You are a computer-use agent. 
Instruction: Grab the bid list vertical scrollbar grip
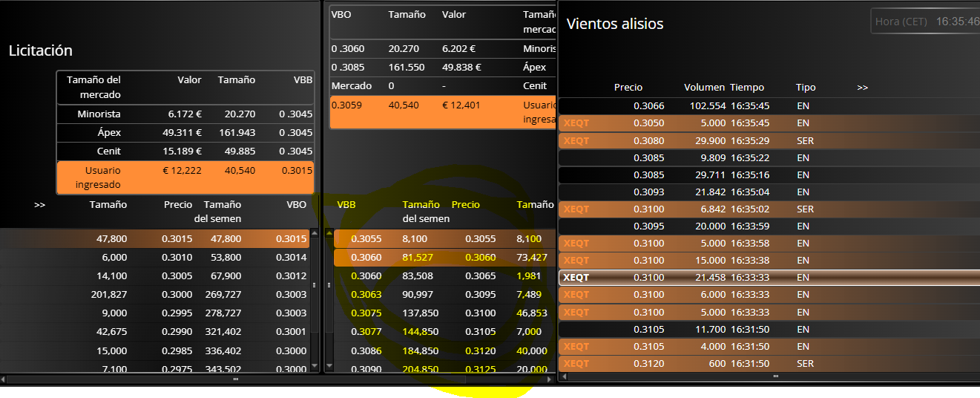pyautogui.click(x=315, y=284)
